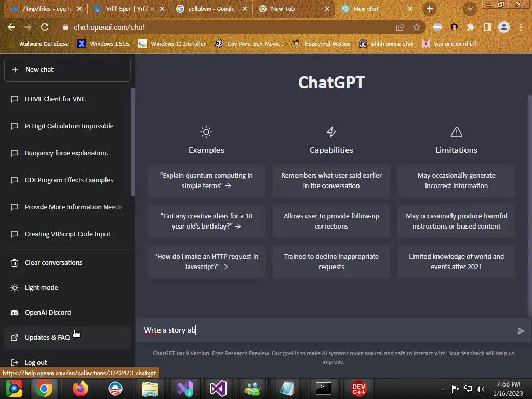Open the browser extensions puzzle icon

click(x=471, y=27)
